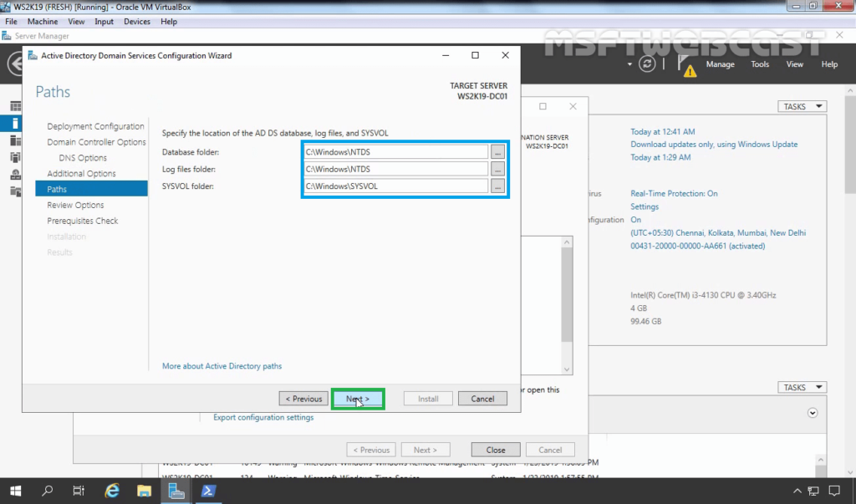The image size is (856, 504).
Task: Open the Dashboard icon in Server Manager sidebar
Action: point(15,106)
